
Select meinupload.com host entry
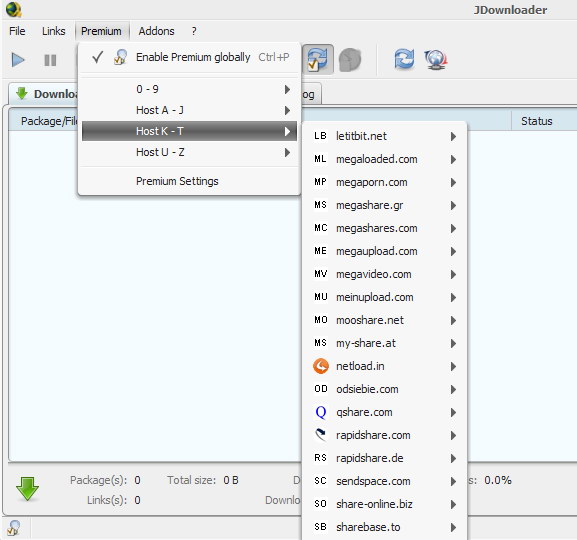point(384,297)
